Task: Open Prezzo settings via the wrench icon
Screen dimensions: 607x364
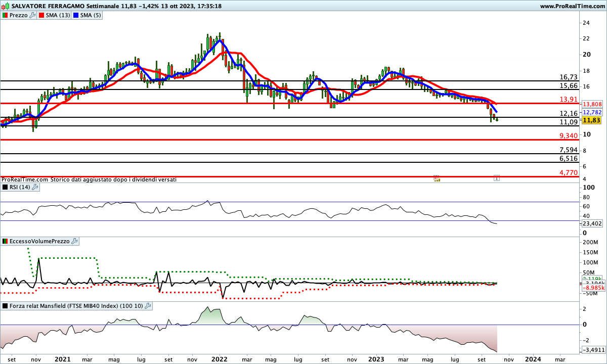Action: pos(33,15)
